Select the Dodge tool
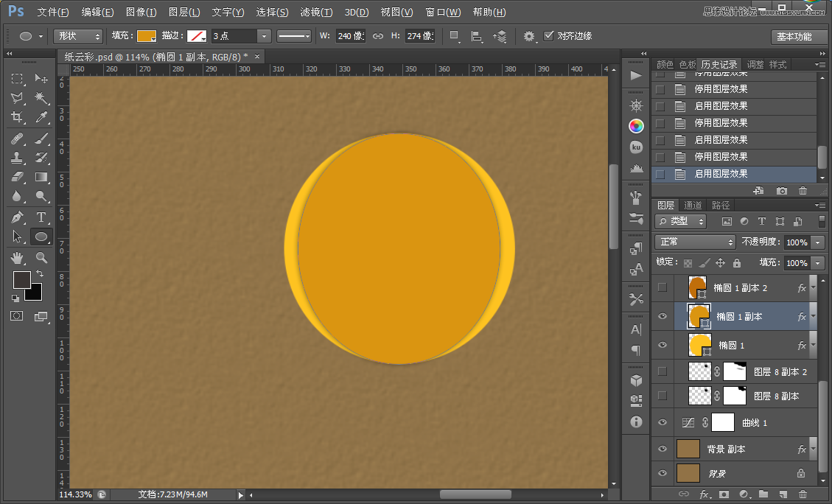This screenshot has width=832, height=504. click(x=41, y=196)
